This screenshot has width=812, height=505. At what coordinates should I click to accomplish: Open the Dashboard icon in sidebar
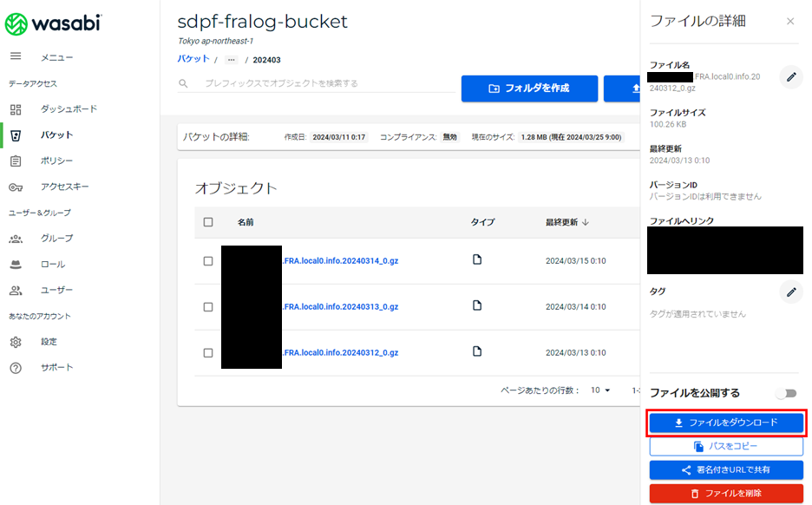16,109
